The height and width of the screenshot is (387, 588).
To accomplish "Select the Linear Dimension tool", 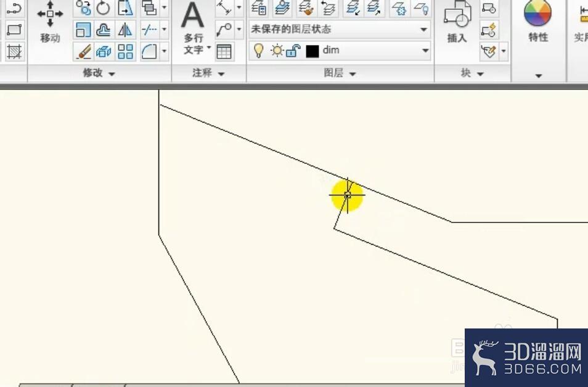I will [x=224, y=7].
